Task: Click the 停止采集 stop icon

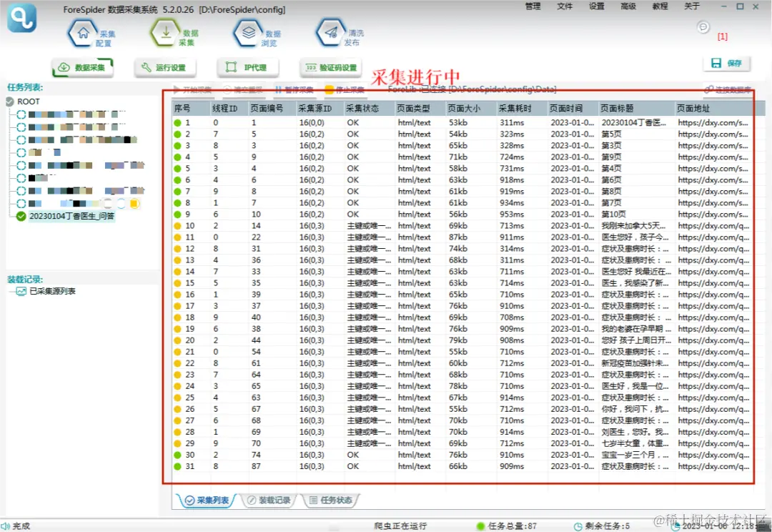Action: [x=330, y=89]
